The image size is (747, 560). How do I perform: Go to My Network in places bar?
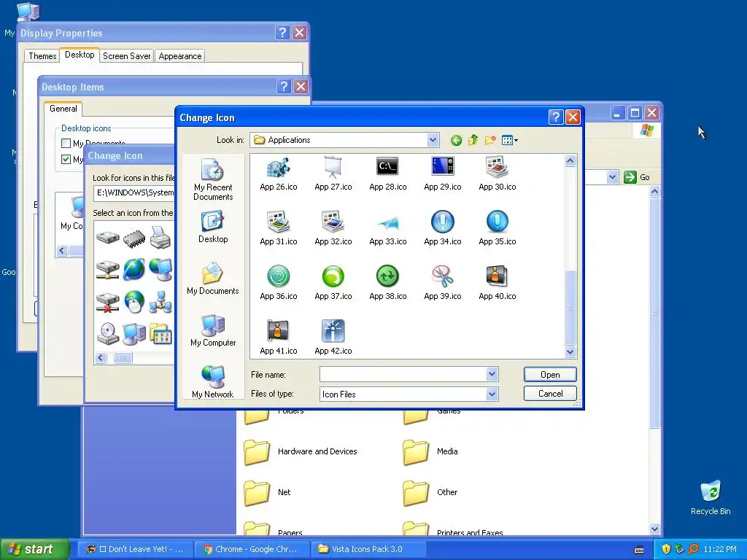(213, 382)
